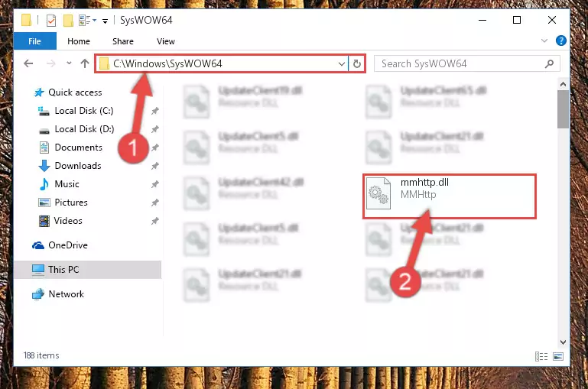The height and width of the screenshot is (389, 588).
Task: Click the search magnifier icon
Action: coord(549,63)
